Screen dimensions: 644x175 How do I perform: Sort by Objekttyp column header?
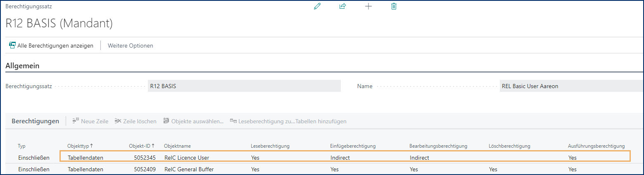coord(80,146)
